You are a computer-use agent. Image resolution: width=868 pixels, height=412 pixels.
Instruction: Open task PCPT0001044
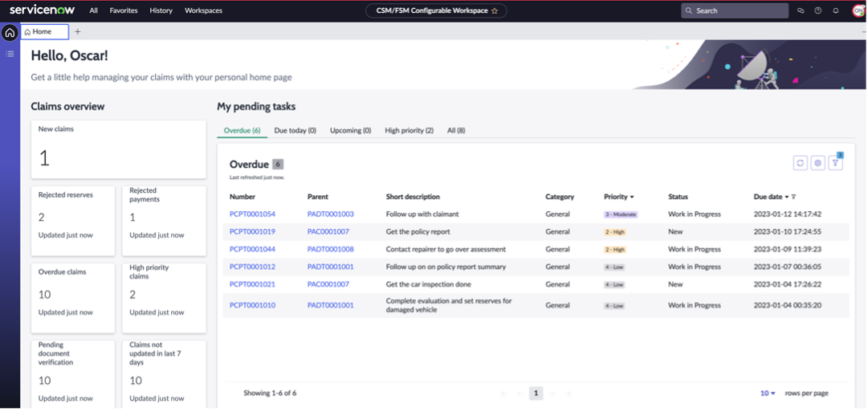(x=252, y=249)
